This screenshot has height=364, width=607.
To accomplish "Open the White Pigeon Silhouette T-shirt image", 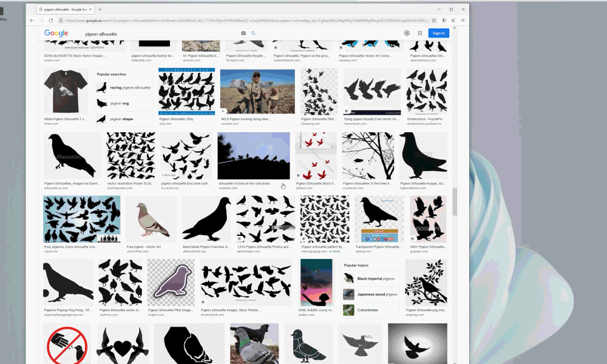I will click(66, 92).
